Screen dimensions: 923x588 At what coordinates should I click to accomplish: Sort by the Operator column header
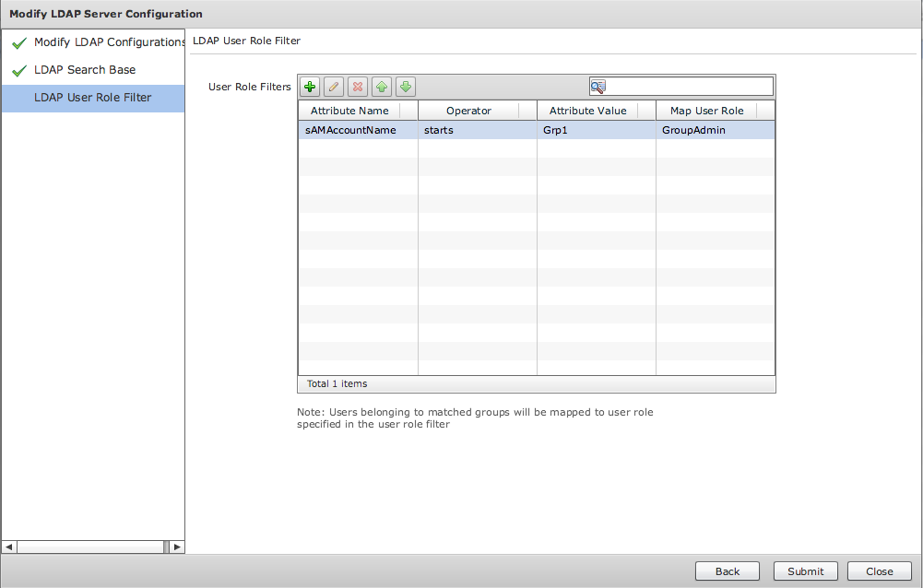pyautogui.click(x=468, y=111)
